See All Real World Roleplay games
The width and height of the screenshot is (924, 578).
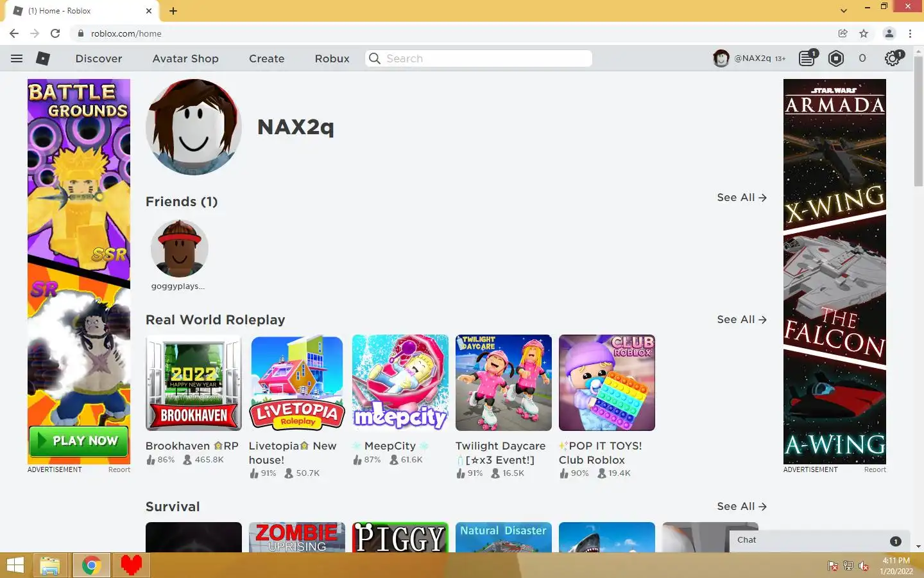[x=742, y=319]
